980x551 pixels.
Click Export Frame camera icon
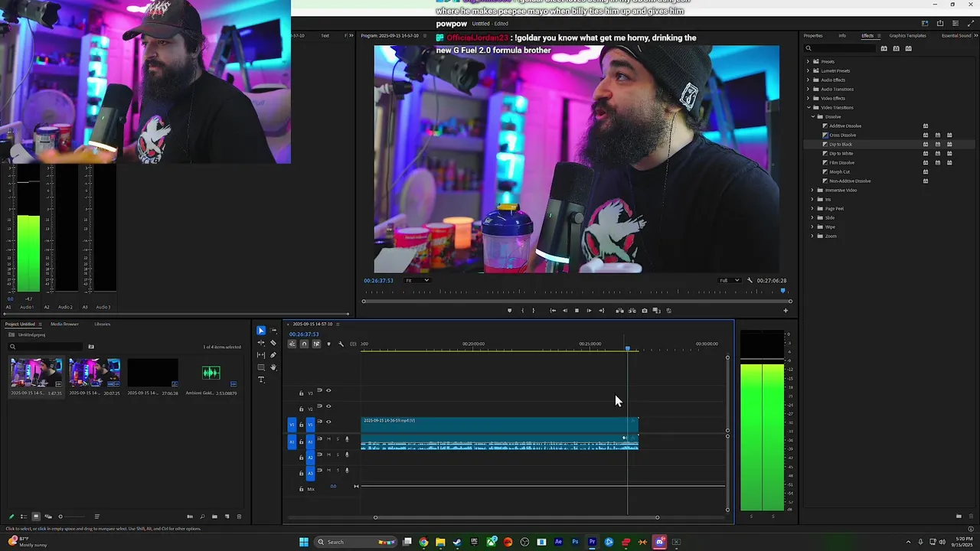pos(644,311)
